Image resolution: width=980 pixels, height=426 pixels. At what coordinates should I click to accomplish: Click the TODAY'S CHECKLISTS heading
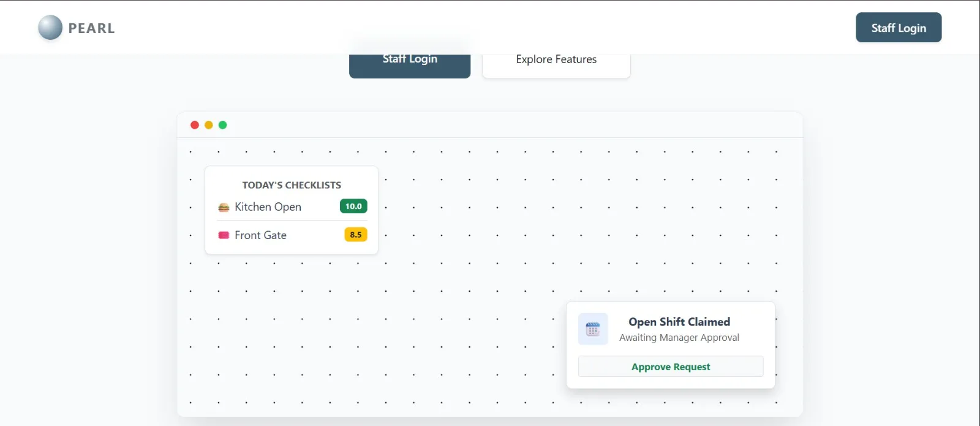point(292,185)
